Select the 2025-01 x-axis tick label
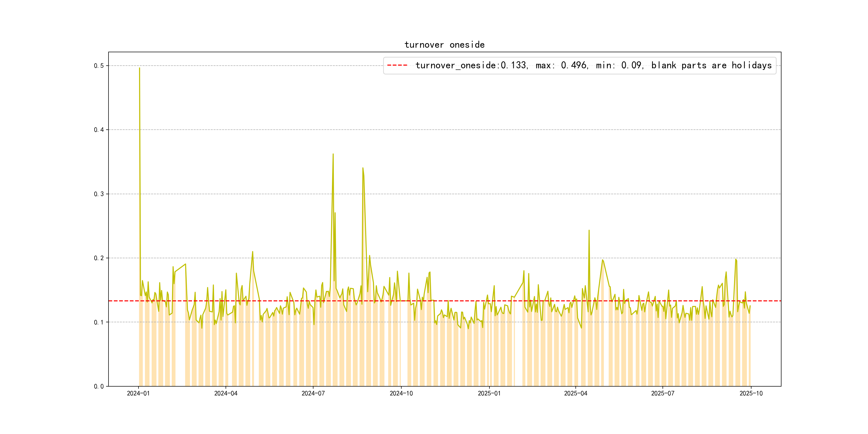The height and width of the screenshot is (434, 868). [x=489, y=394]
